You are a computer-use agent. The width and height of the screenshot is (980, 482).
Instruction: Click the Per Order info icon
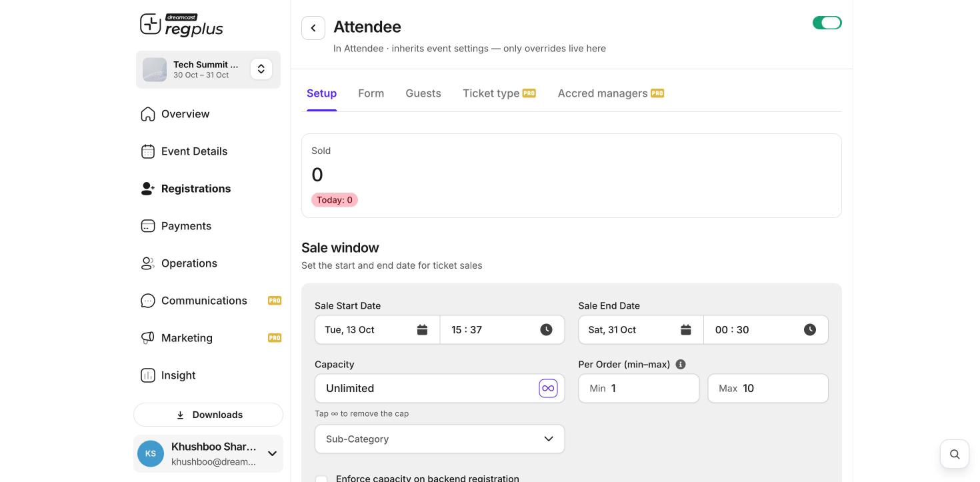tap(681, 365)
